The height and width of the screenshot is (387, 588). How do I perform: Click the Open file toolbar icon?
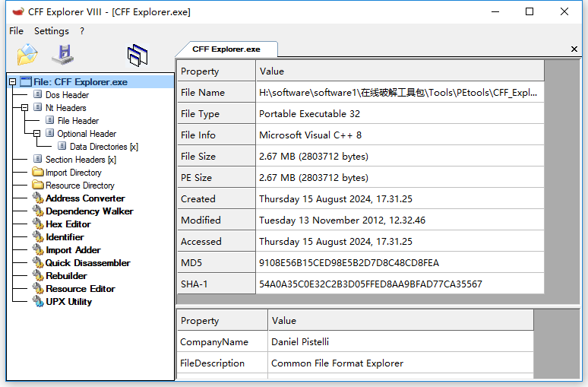[x=27, y=55]
